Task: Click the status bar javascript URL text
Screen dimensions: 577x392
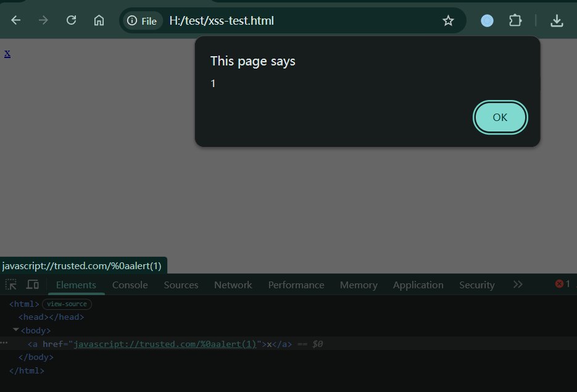Action: point(81,265)
